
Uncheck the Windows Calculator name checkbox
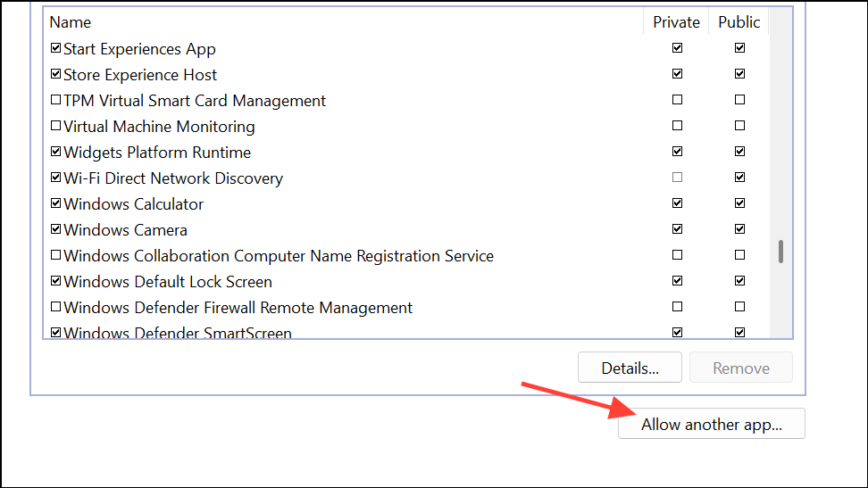[55, 203]
